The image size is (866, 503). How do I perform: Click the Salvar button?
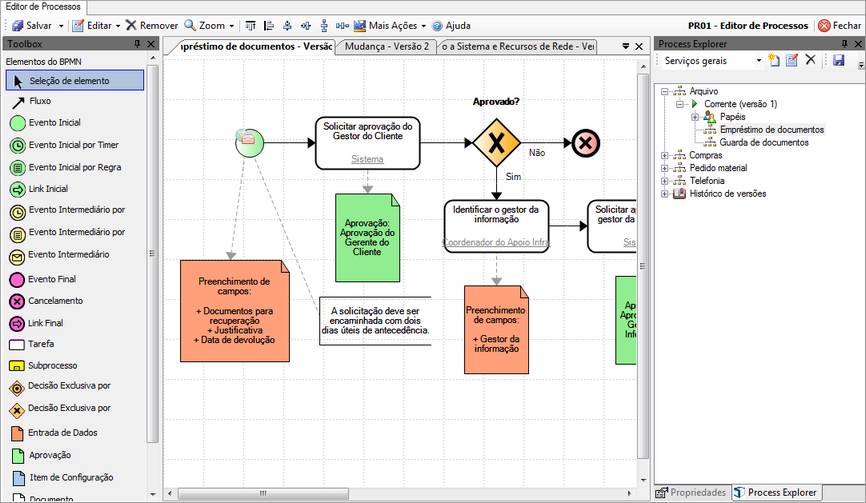coord(32,26)
